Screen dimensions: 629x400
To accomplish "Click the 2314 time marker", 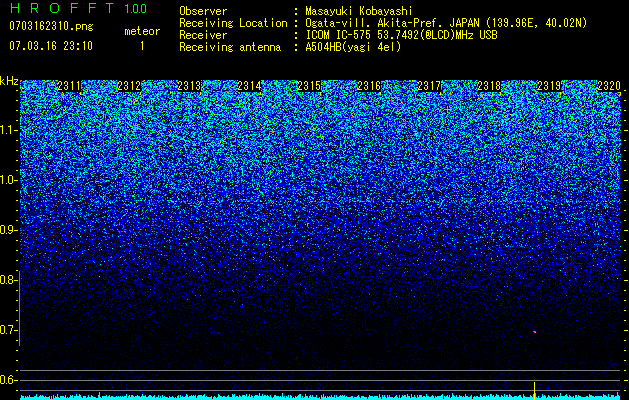I will [x=249, y=86].
